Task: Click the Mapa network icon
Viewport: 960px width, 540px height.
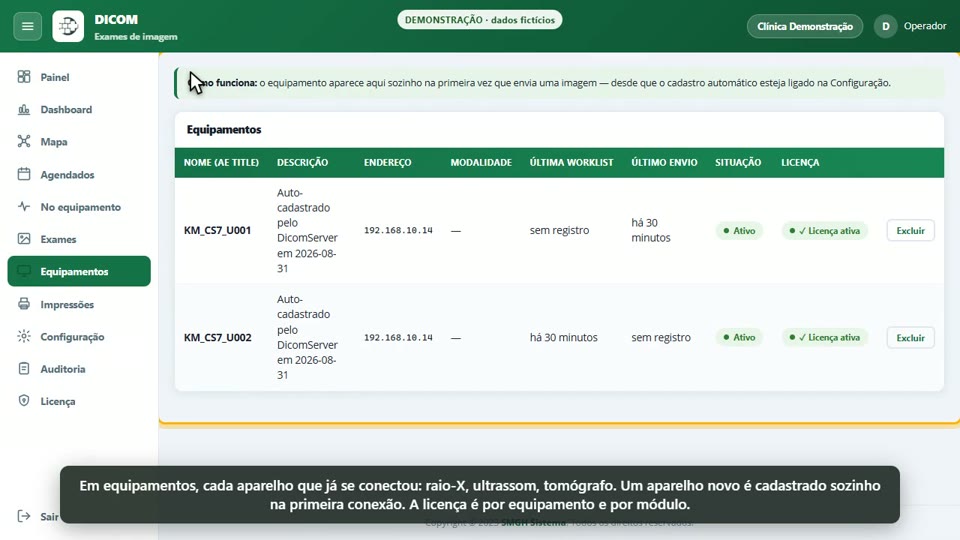Action: (24, 141)
